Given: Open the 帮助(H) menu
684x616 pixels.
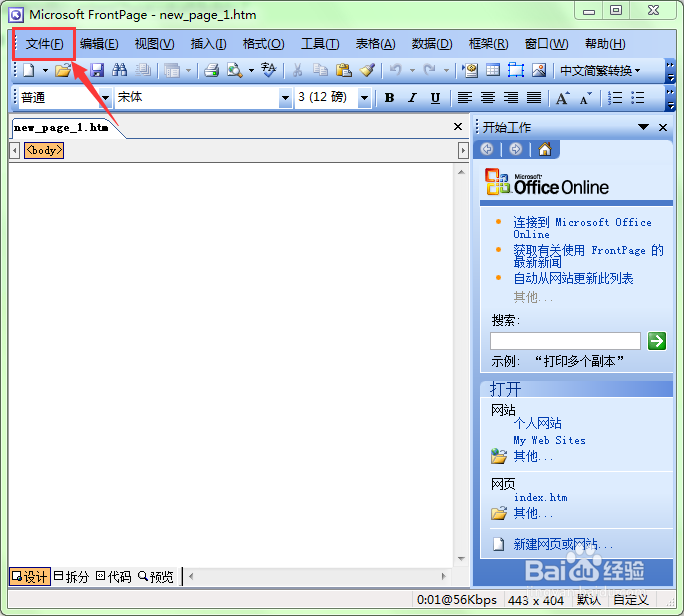Looking at the screenshot, I should [605, 44].
